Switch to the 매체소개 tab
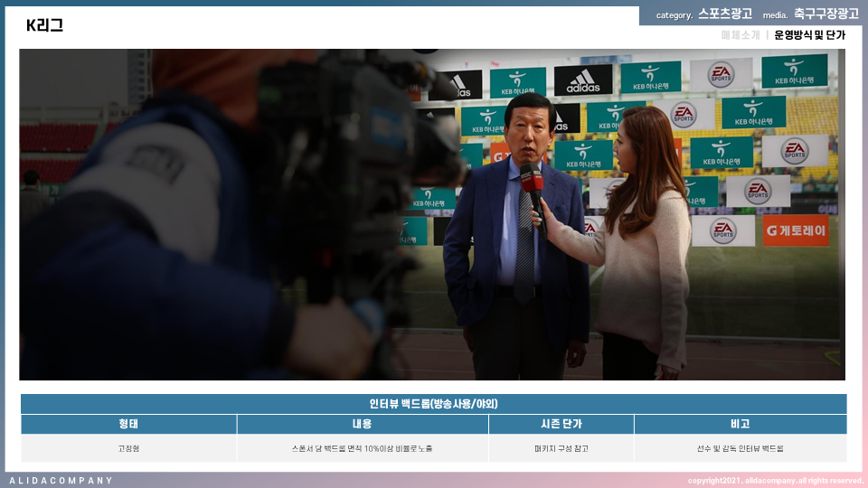The width and height of the screenshot is (868, 488). [741, 35]
